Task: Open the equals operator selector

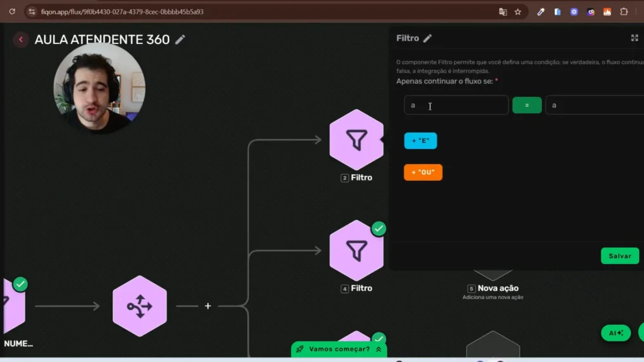Action: click(x=527, y=105)
